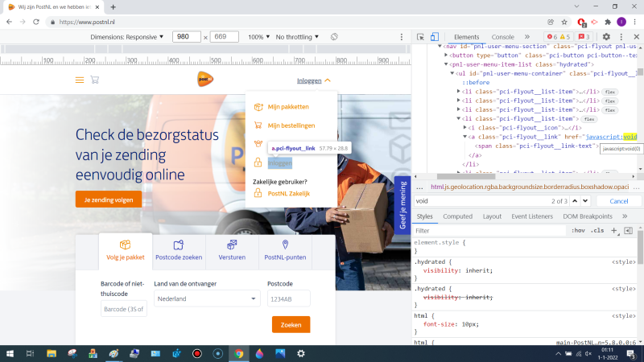Select the Postcode zoeken tab

point(178,250)
